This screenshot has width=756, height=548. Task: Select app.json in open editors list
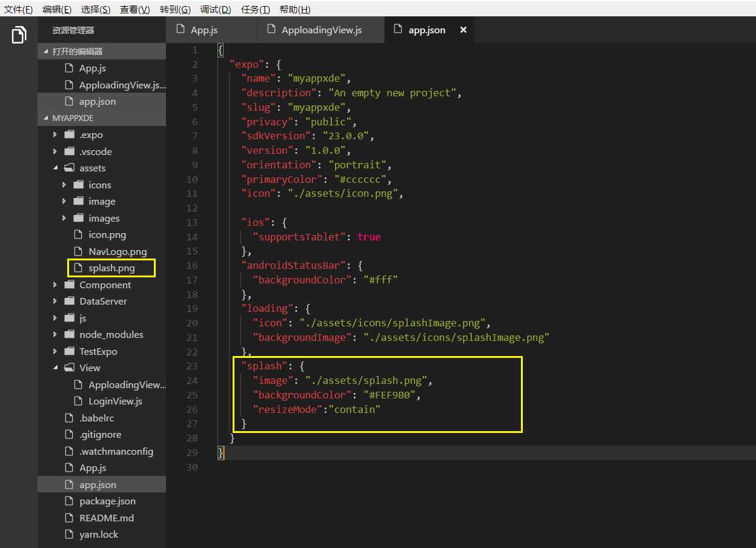click(x=102, y=101)
